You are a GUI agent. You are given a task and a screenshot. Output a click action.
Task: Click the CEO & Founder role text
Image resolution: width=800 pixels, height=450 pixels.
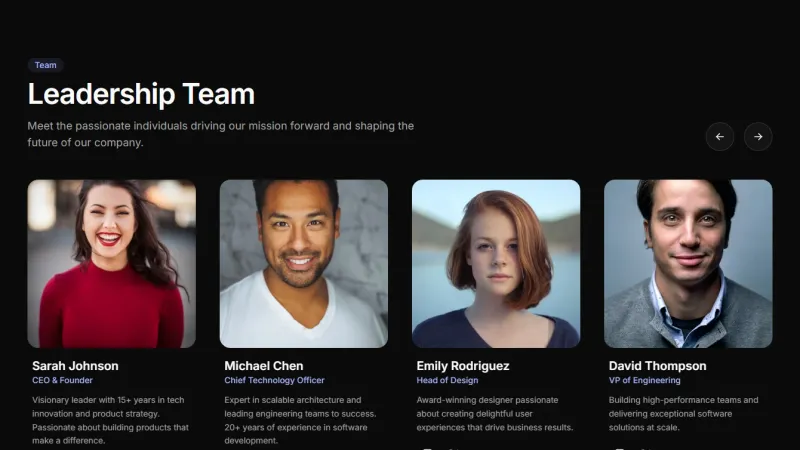pyautogui.click(x=62, y=380)
